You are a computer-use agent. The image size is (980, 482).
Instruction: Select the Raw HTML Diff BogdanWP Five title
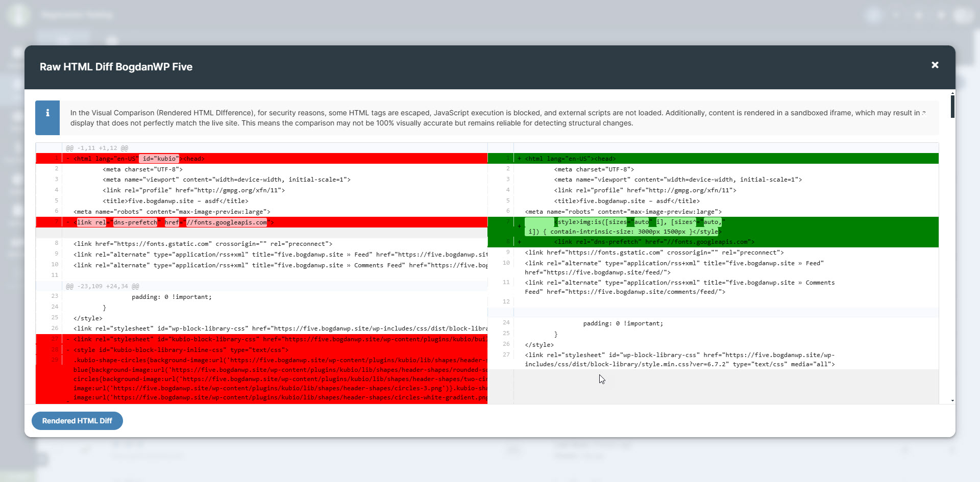(x=116, y=67)
